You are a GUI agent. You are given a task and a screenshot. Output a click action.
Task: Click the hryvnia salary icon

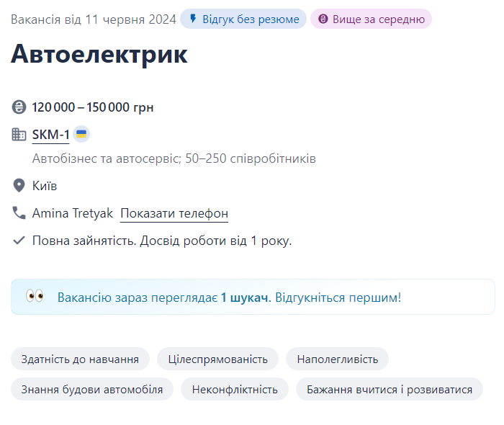19,107
